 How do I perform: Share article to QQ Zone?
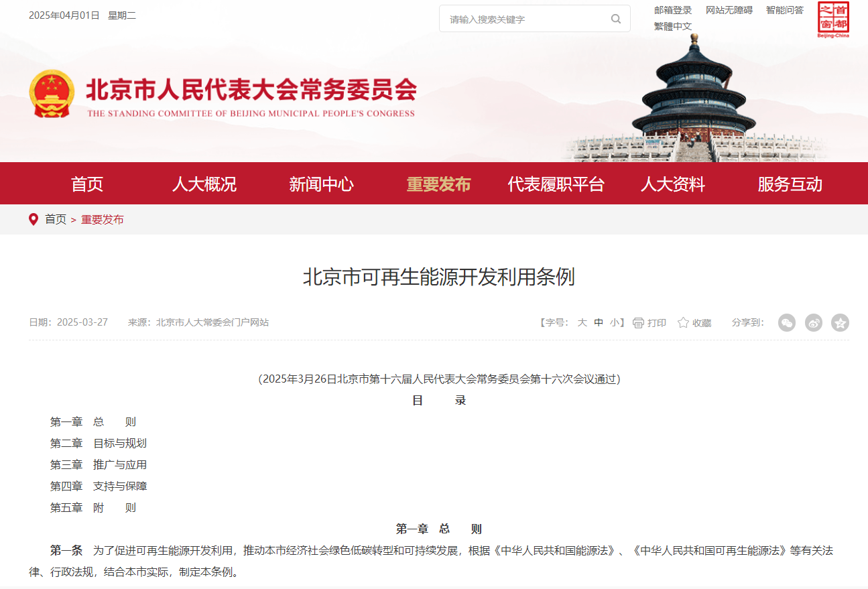[x=840, y=322]
